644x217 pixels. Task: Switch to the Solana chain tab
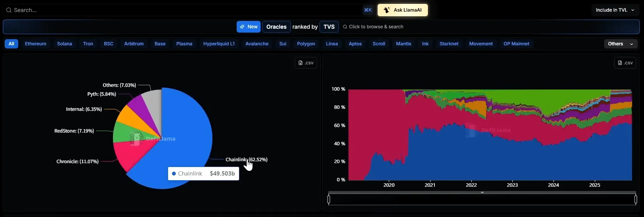pos(65,44)
